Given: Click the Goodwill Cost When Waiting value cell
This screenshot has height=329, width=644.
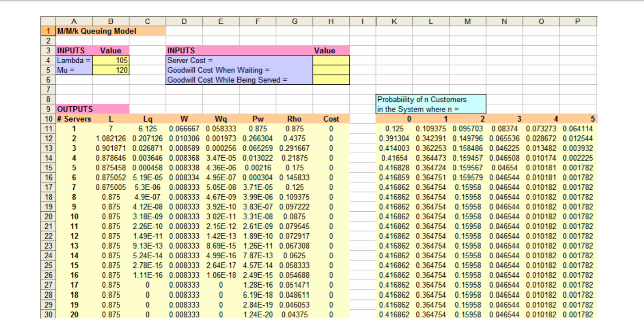Looking at the screenshot, I should coord(331,70).
